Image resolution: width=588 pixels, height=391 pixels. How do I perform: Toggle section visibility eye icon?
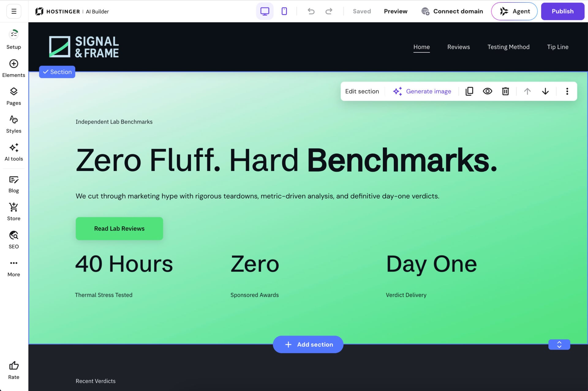[x=488, y=91]
